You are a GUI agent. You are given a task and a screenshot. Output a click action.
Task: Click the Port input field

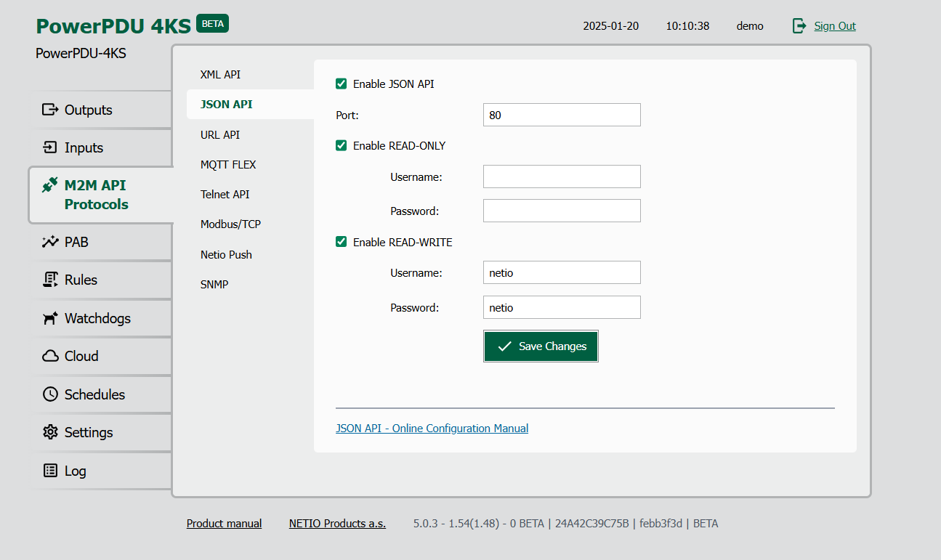[562, 115]
